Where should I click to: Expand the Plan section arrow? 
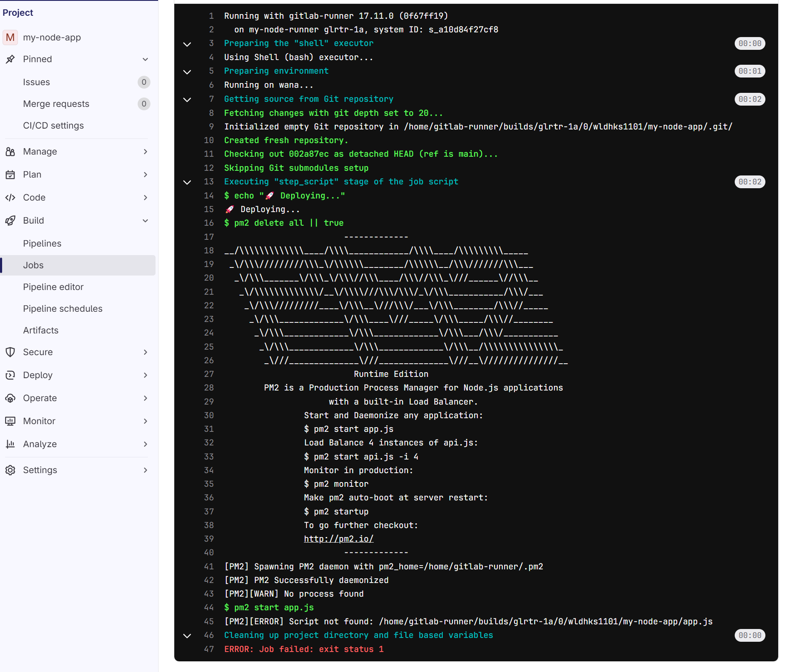click(x=145, y=175)
